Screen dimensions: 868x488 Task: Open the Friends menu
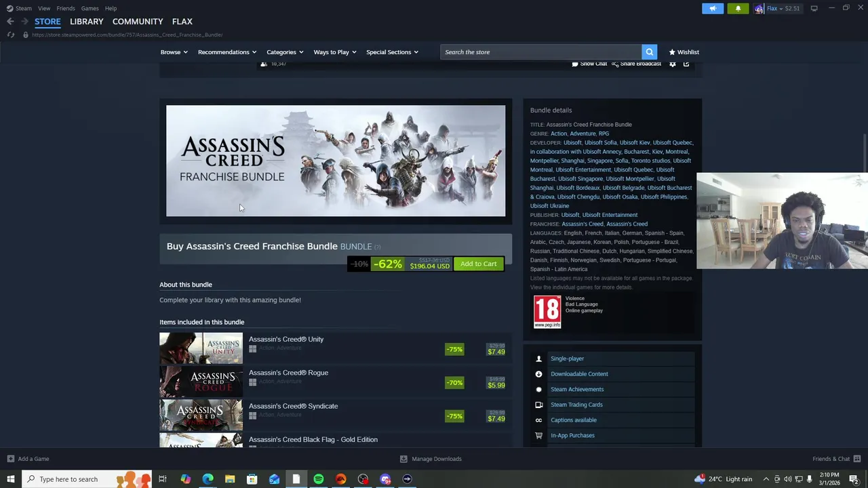point(66,8)
